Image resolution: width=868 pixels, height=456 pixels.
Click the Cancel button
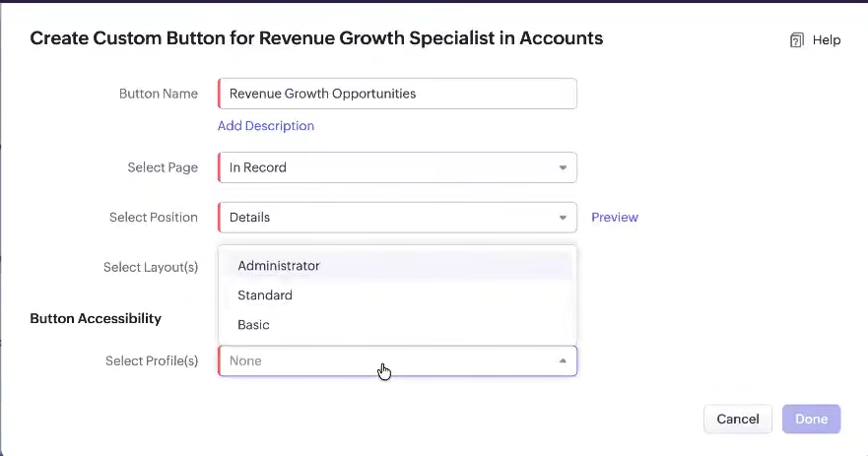point(738,419)
